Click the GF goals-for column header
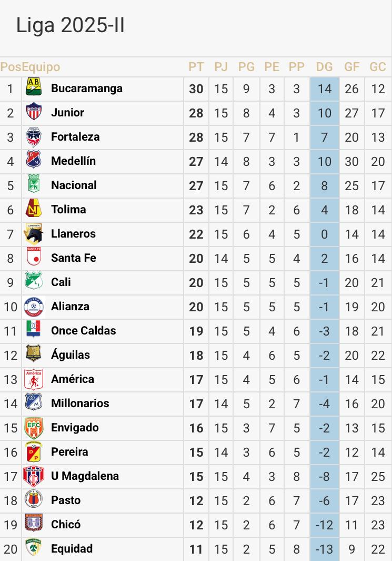This screenshot has width=392, height=561. [351, 67]
